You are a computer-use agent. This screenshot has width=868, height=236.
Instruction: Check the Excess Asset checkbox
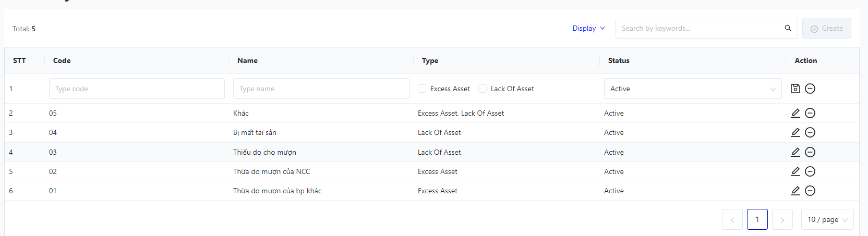(422, 89)
